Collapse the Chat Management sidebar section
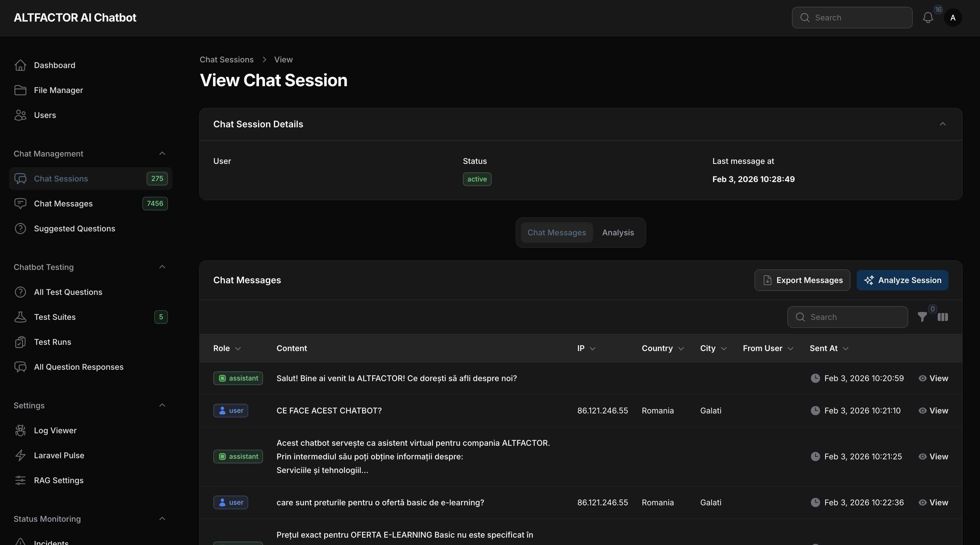Screen dimensions: 980x545 tap(163, 154)
